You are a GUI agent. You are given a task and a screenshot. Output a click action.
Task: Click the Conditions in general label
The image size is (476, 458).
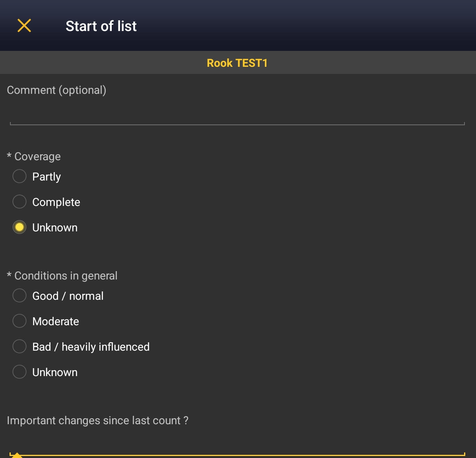(66, 276)
